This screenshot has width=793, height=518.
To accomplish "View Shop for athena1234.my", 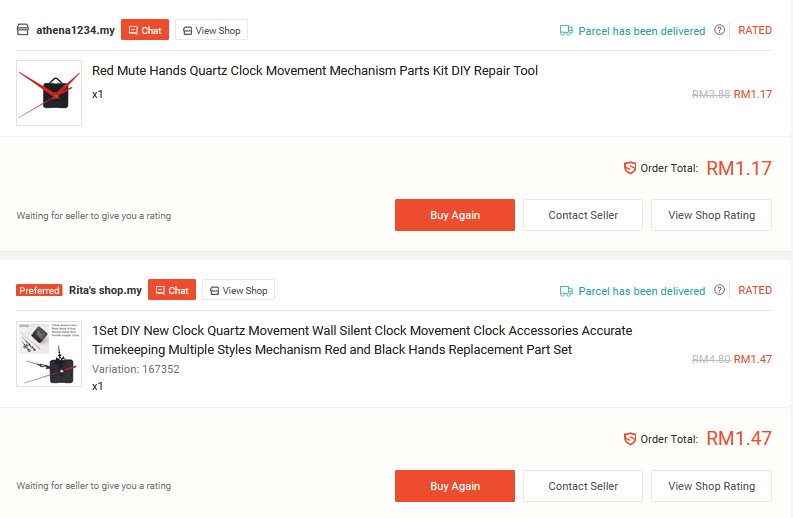I will click(211, 30).
